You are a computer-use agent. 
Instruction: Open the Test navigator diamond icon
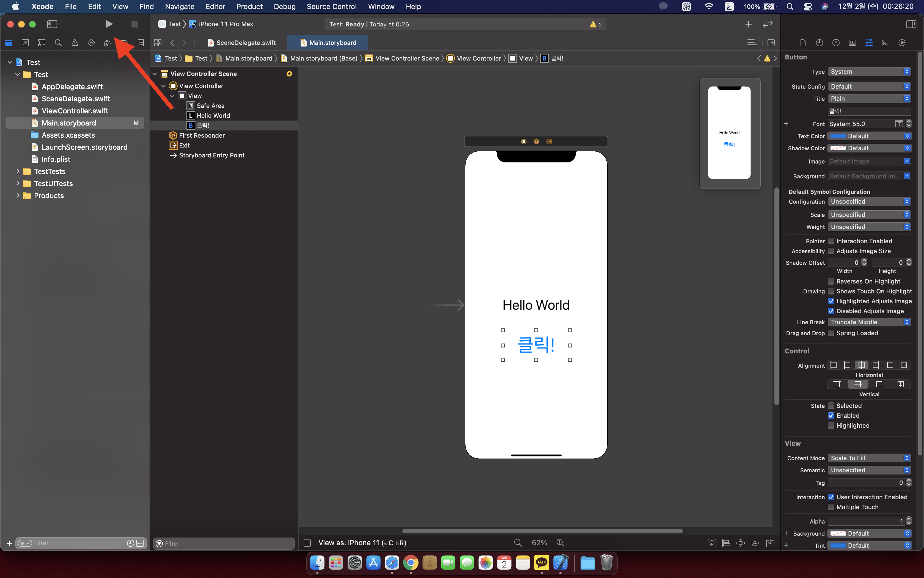pos(91,43)
